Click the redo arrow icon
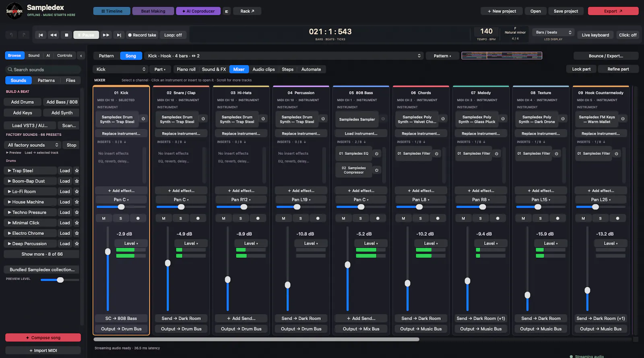Screen dimensions: 644x358 point(24,35)
